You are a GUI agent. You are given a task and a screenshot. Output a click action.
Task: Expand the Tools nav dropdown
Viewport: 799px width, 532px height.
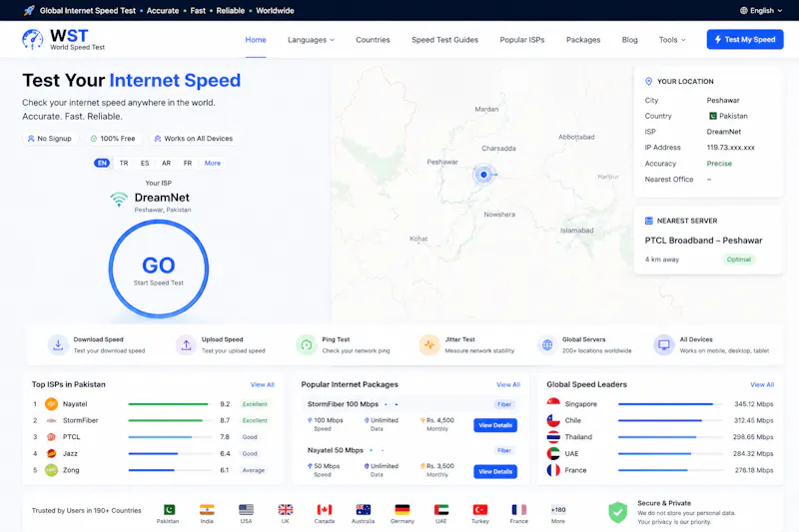pos(672,40)
